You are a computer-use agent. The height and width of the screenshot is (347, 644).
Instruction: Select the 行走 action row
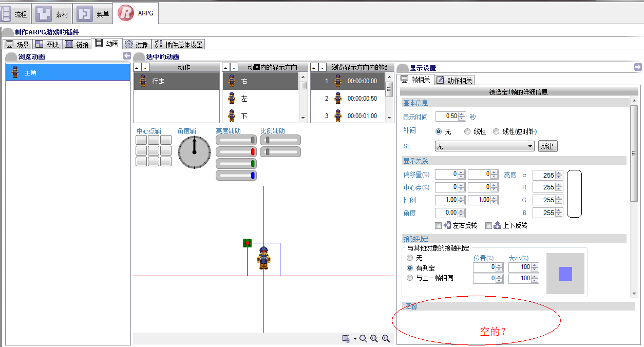pos(176,81)
